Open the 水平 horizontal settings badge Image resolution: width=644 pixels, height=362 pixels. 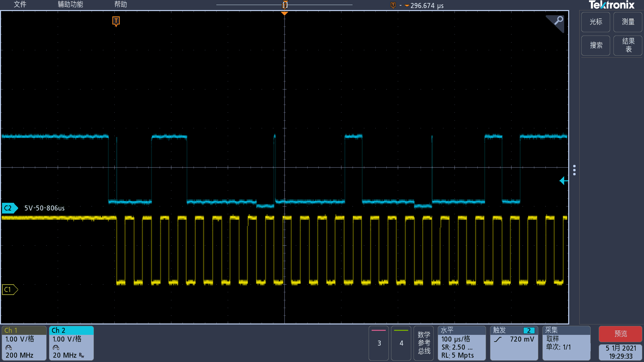coord(462,343)
